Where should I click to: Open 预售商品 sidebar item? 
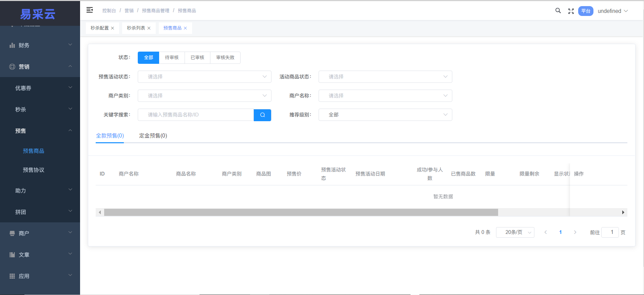pos(34,151)
